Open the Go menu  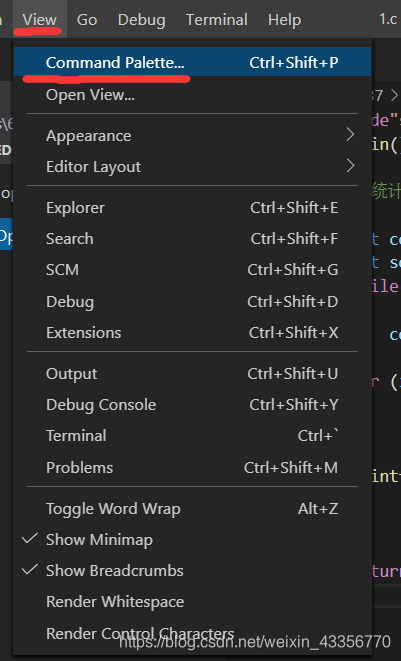(87, 19)
